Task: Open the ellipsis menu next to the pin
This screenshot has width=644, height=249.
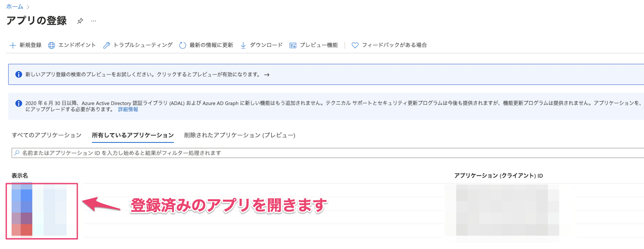Action: [93, 21]
